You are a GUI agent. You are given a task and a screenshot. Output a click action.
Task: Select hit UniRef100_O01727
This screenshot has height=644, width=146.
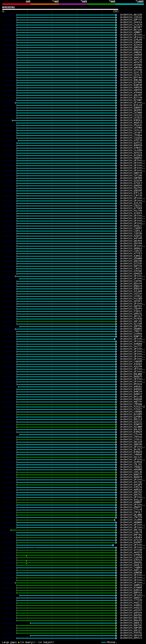coord(131,347)
